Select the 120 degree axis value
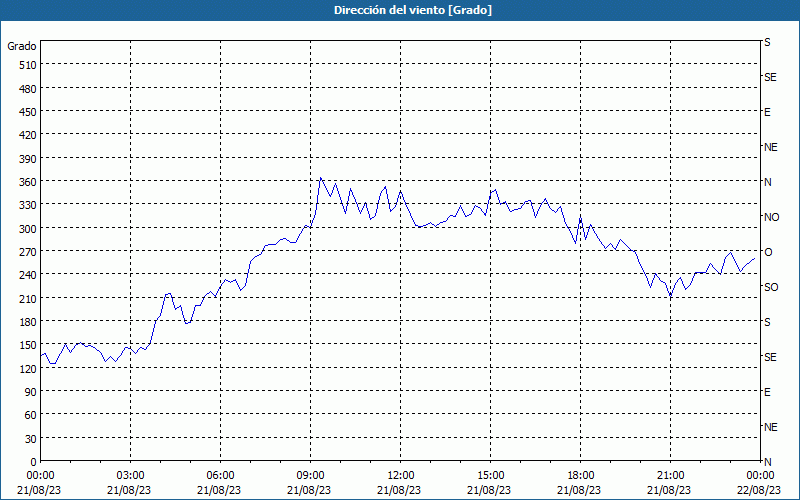 click(29, 369)
